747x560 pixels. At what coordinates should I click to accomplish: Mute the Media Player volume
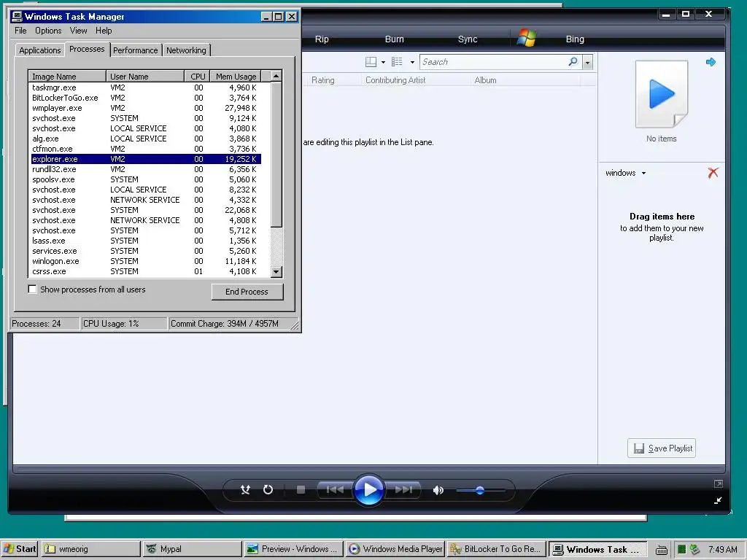pos(438,490)
